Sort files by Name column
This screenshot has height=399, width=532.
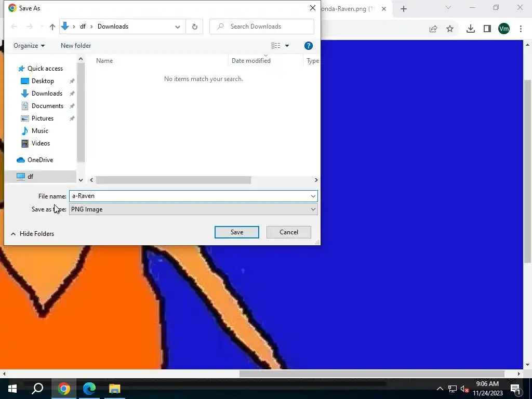click(104, 61)
